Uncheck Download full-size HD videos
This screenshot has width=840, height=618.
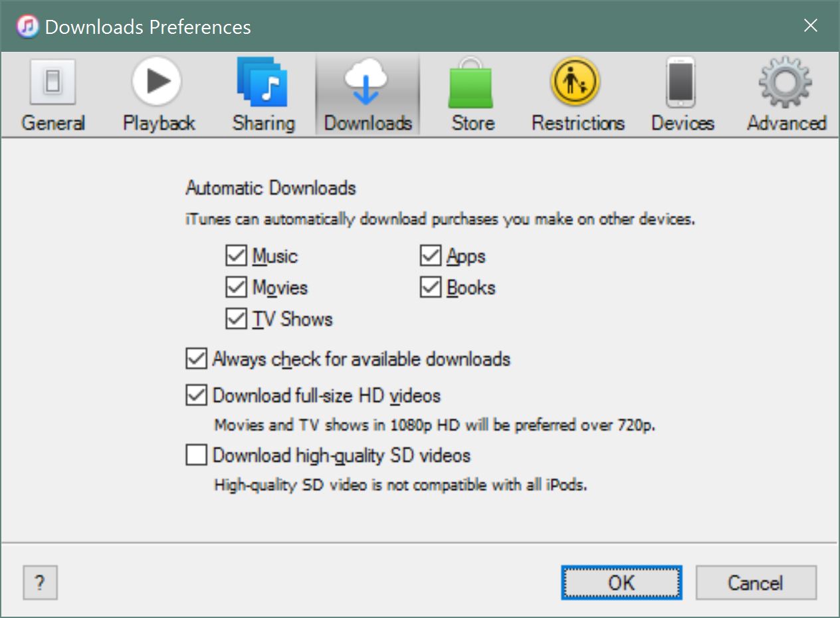coord(195,396)
